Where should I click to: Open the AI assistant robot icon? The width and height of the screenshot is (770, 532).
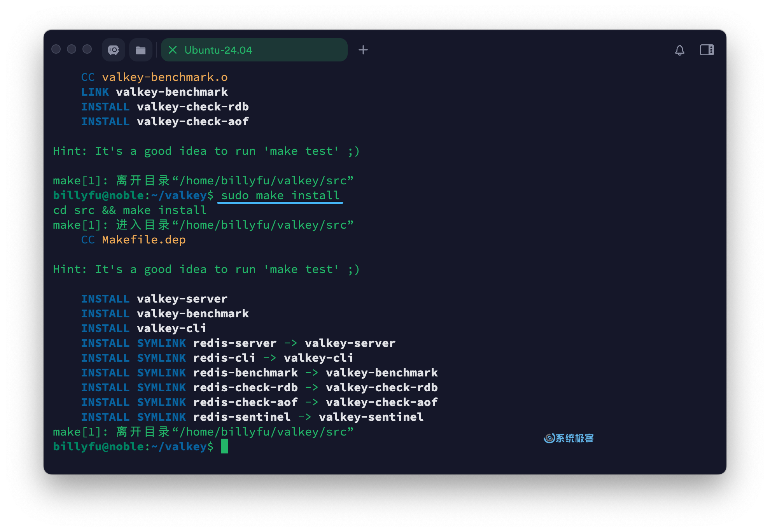[x=113, y=50]
